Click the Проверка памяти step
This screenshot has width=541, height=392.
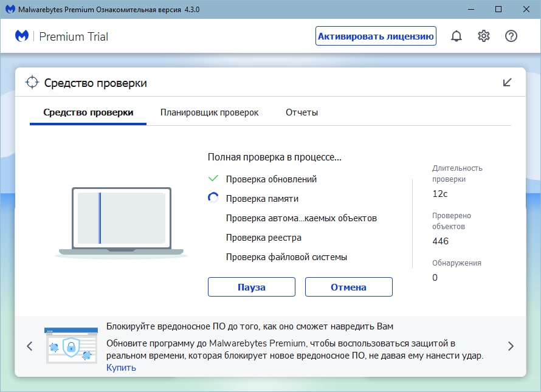[262, 199]
